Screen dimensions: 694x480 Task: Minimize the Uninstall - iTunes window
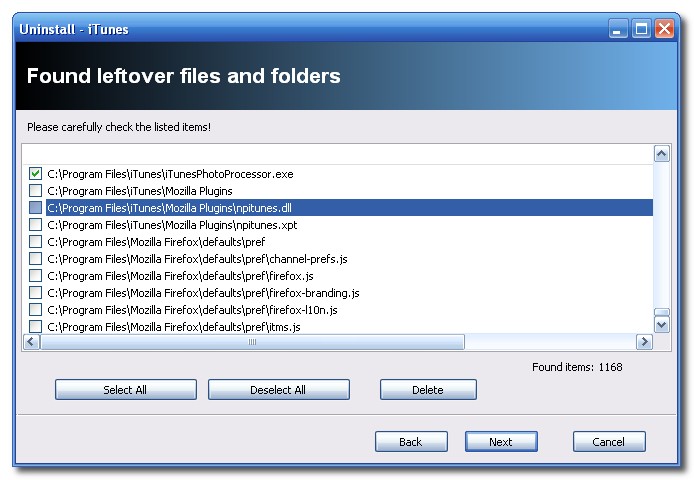tap(618, 29)
